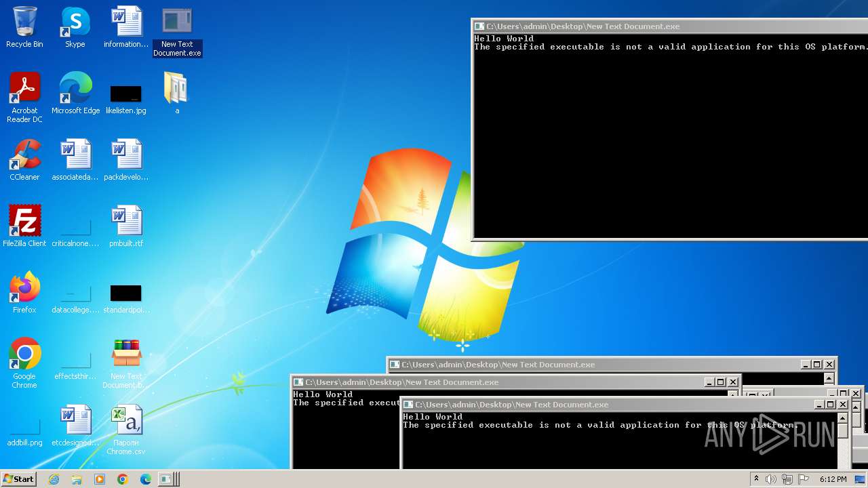Image resolution: width=868 pixels, height=488 pixels.
Task: Open system menu icon of the top-right console window
Action: 479,26
